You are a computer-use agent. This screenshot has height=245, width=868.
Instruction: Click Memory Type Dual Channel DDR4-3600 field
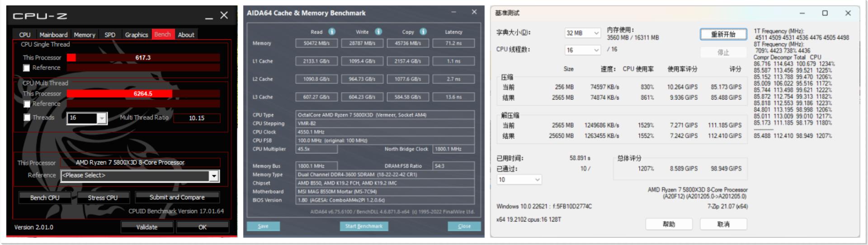[x=385, y=174]
